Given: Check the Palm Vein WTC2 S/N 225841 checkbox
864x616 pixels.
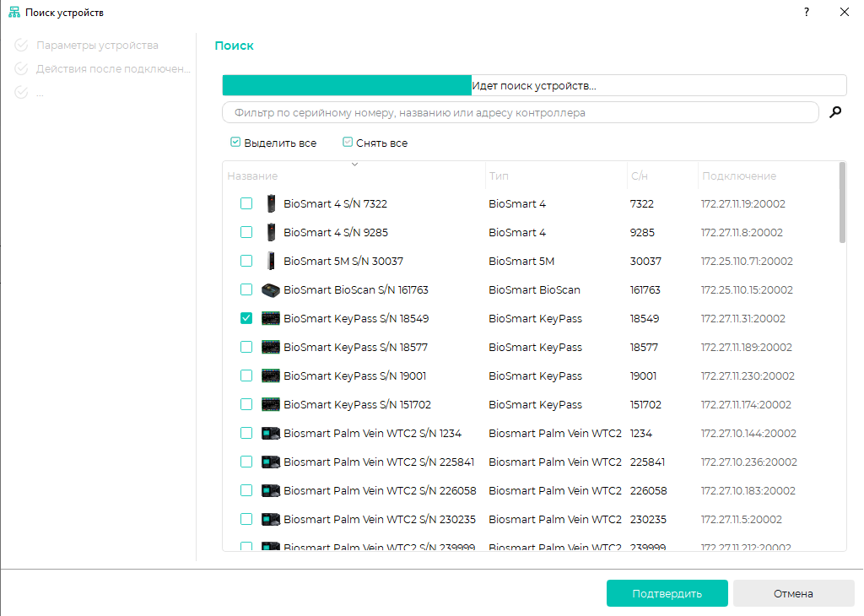Looking at the screenshot, I should pyautogui.click(x=246, y=462).
